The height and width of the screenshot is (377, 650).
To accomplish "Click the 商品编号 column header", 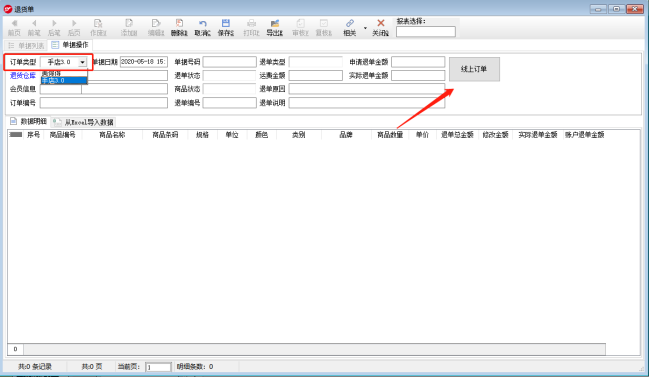I will (62, 135).
